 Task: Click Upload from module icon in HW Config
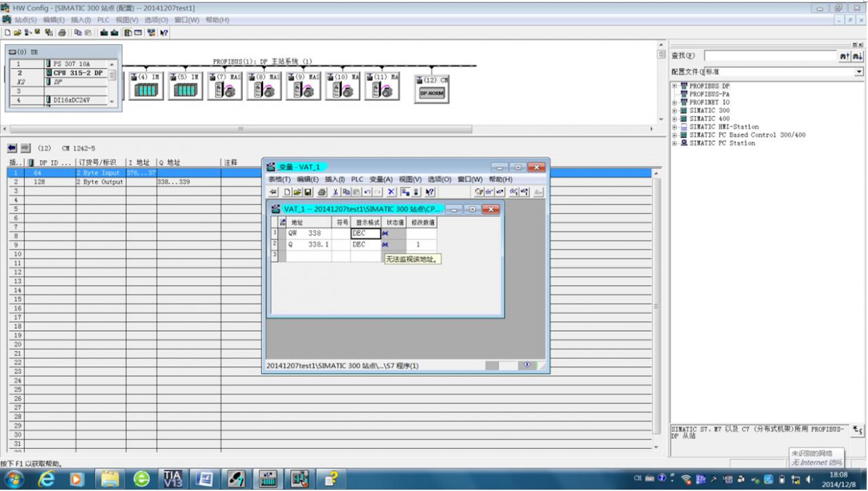pyautogui.click(x=114, y=32)
